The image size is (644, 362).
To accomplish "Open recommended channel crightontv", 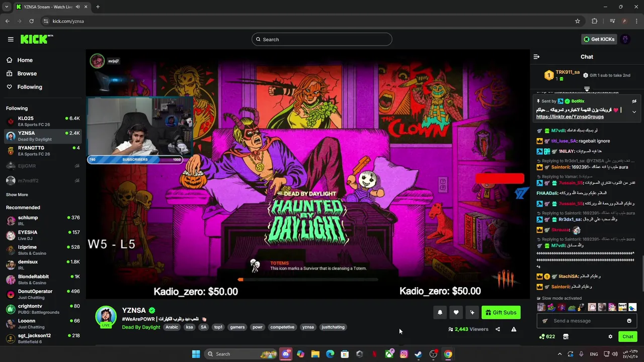I will pos(43,309).
